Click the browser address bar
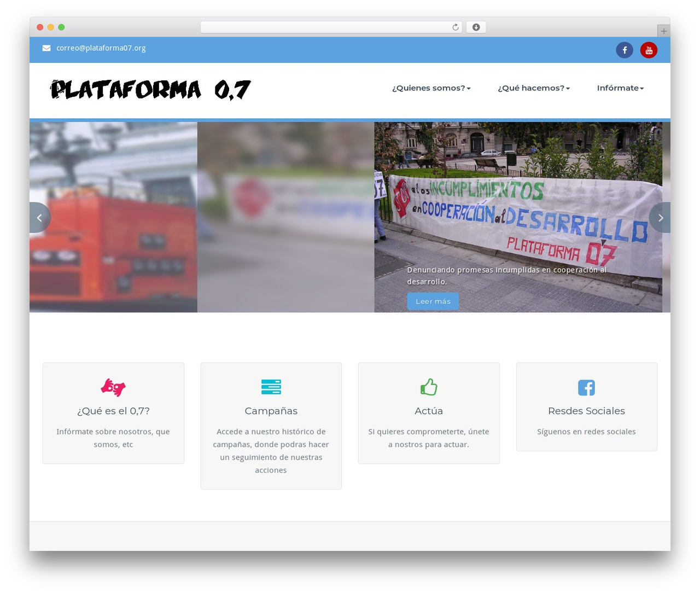Image resolution: width=700 pixels, height=593 pixels. [331, 27]
